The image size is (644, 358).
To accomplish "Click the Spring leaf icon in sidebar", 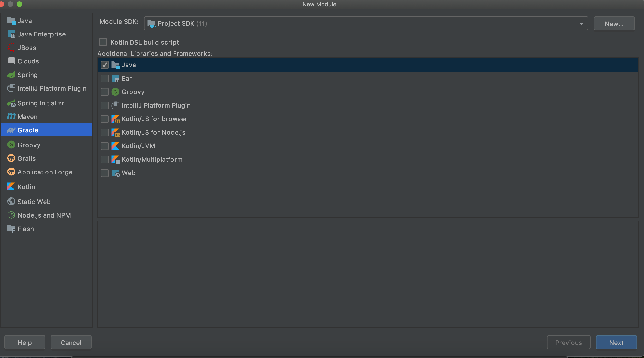I will coord(11,75).
